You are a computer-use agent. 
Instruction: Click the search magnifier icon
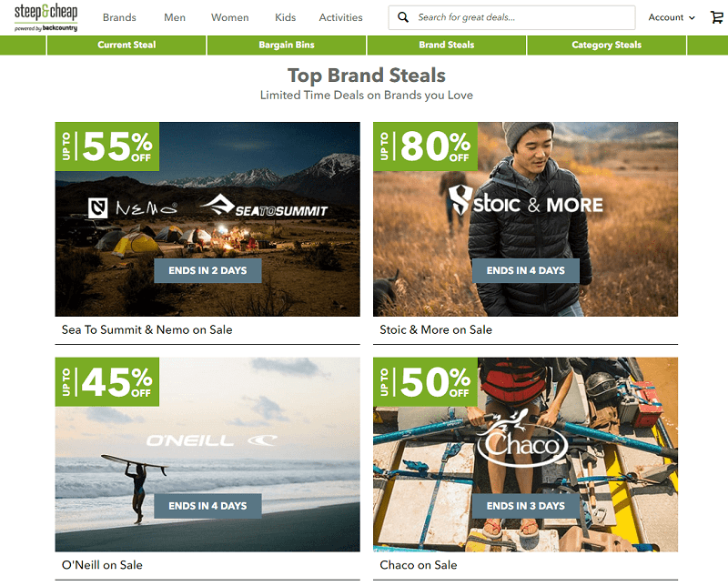pyautogui.click(x=403, y=17)
